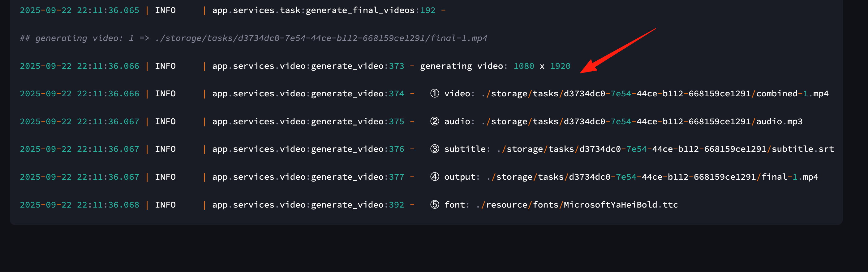
Task: Click the text 'generating video: 1080 x 1920'
Action: [495, 66]
